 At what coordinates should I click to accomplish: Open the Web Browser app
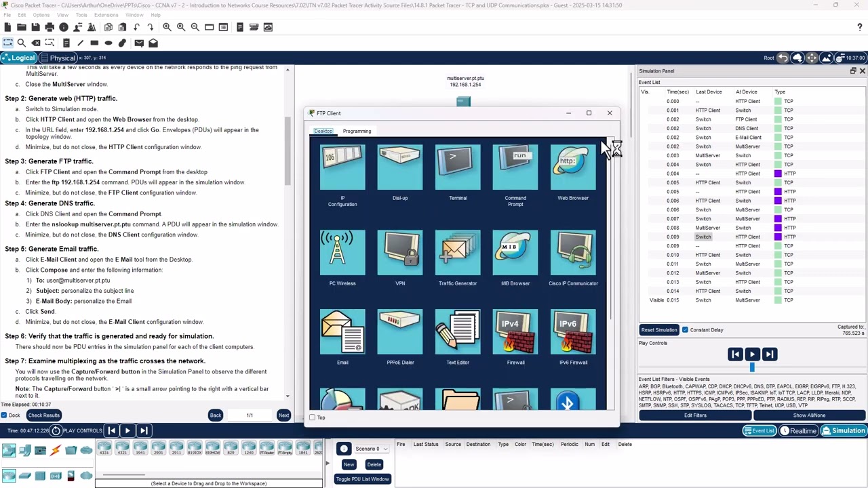(x=573, y=167)
